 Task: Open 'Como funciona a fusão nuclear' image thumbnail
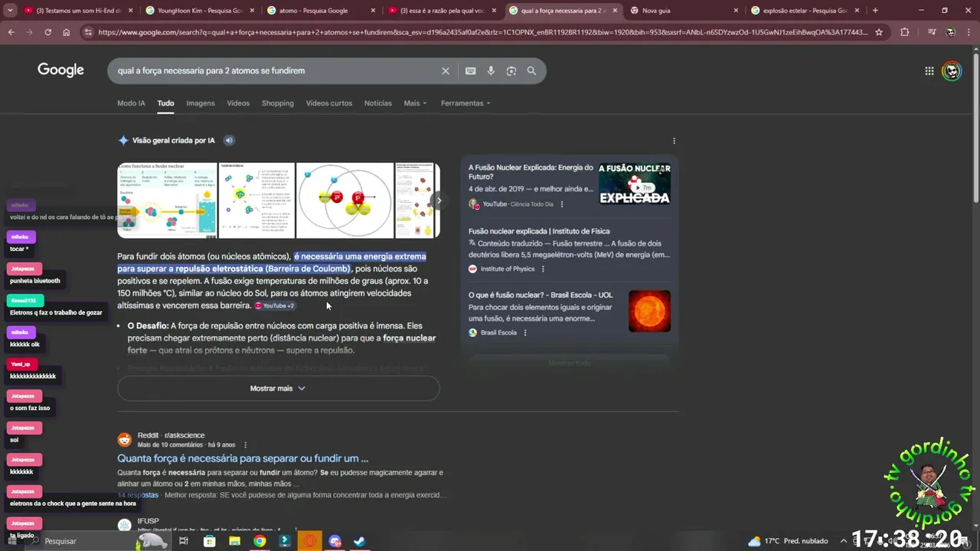point(167,200)
